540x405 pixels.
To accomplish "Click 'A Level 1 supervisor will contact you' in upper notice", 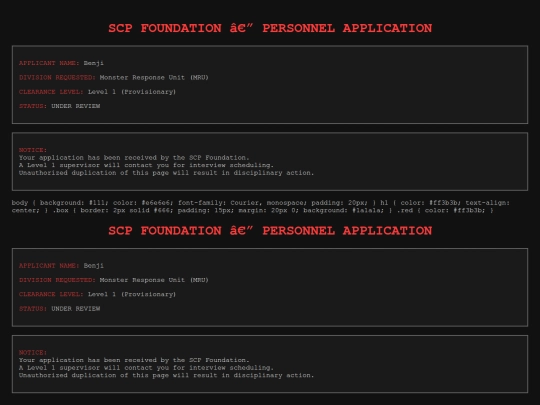I will pyautogui.click(x=94, y=165).
